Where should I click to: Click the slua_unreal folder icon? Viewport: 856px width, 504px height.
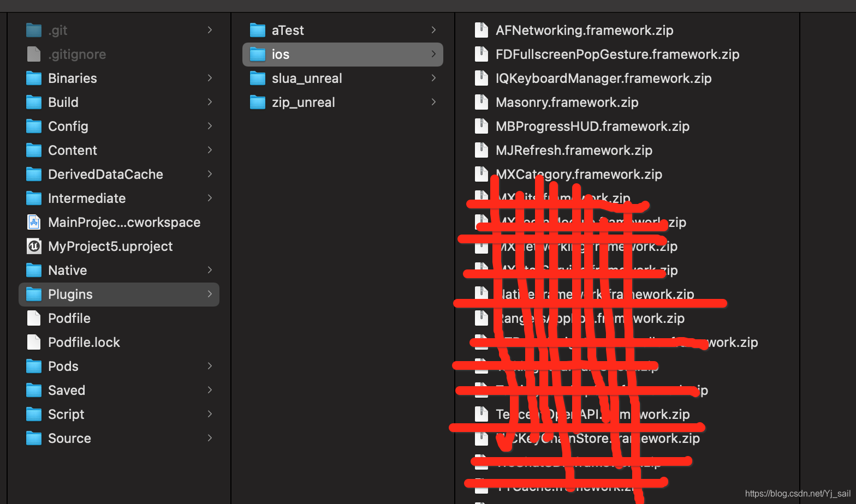click(x=258, y=78)
